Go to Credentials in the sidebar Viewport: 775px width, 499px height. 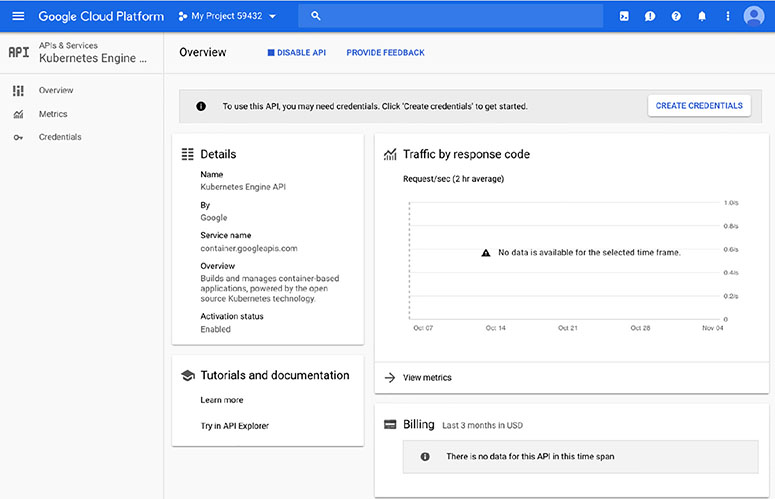60,137
